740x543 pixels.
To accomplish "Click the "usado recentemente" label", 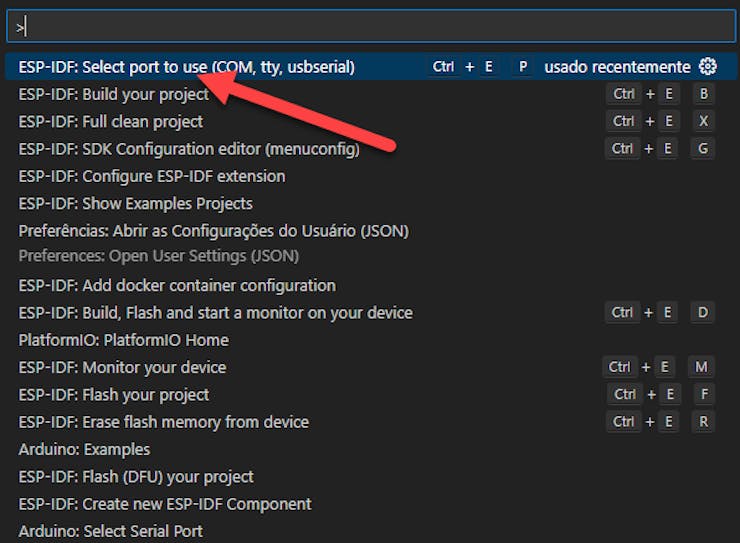I will pos(617,67).
